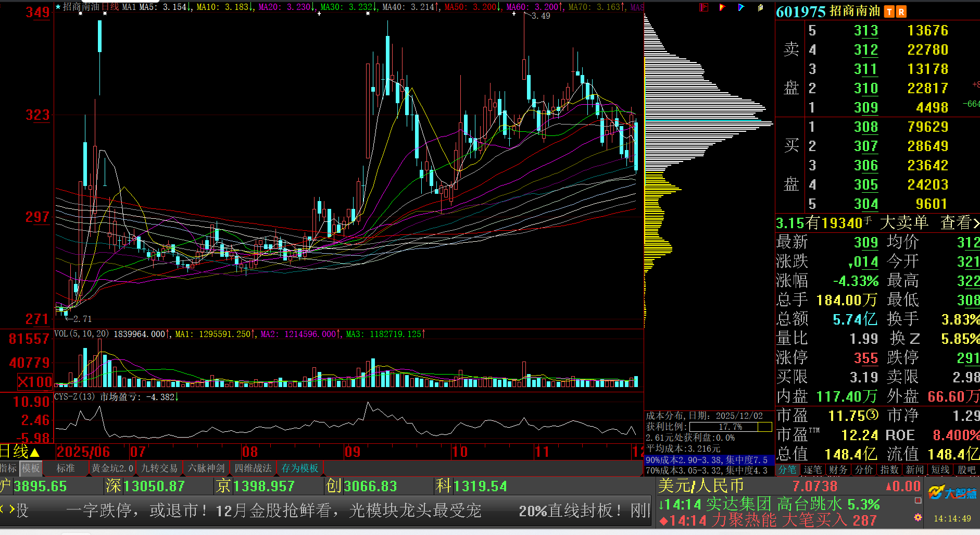
Task: Click the orange R badge
Action: [x=901, y=11]
